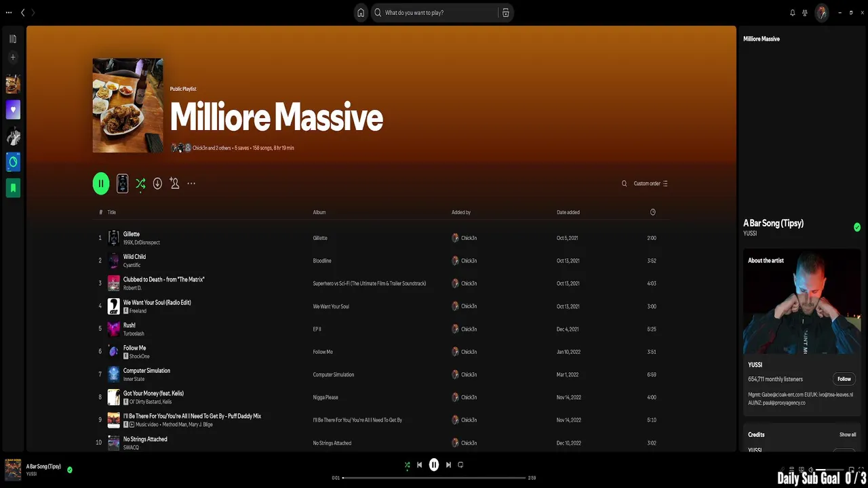Toggle shuffle in the playlist action row
The image size is (868, 488).
pyautogui.click(x=140, y=183)
